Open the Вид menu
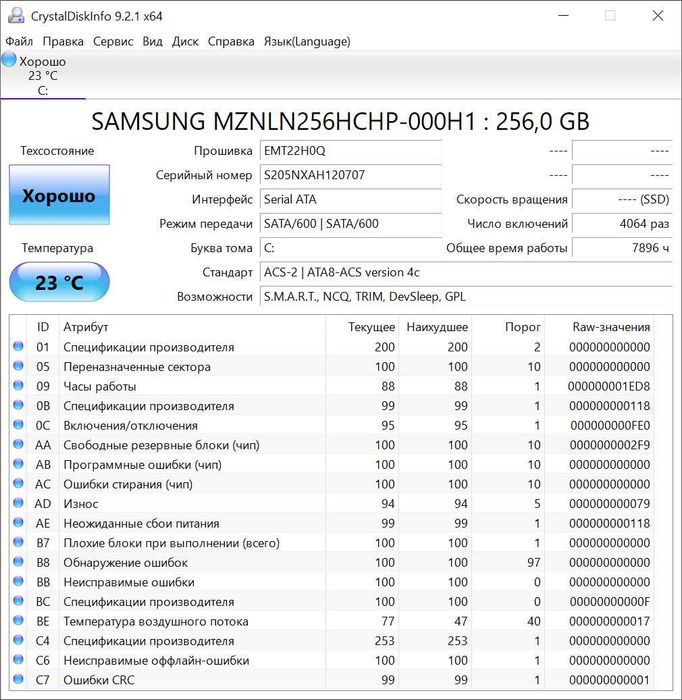 tap(152, 42)
